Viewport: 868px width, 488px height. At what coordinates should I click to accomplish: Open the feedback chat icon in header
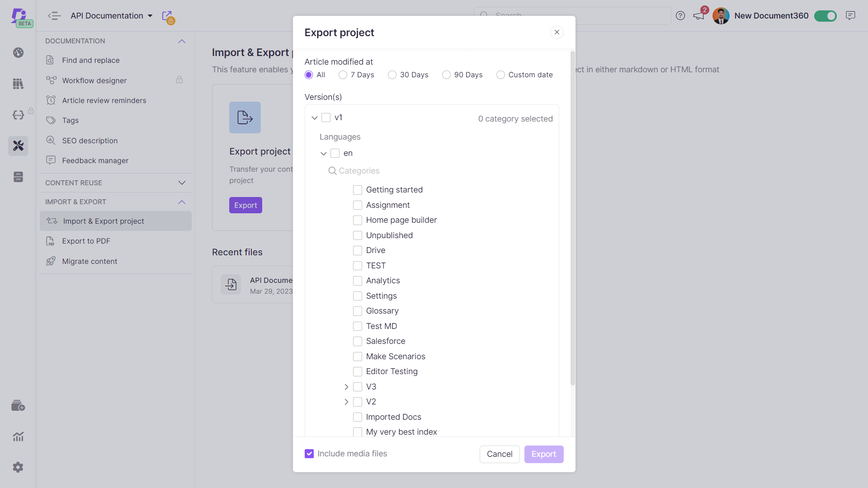click(x=850, y=16)
